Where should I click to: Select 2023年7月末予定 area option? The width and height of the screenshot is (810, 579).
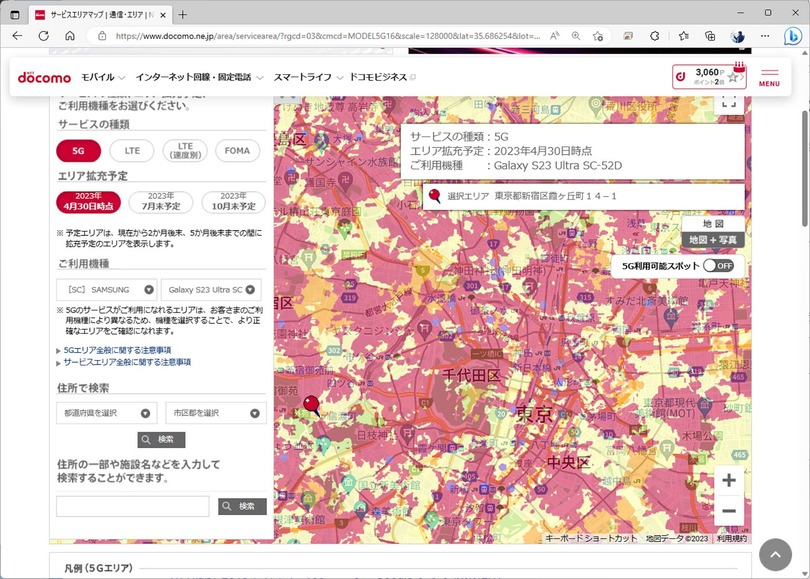tap(161, 202)
